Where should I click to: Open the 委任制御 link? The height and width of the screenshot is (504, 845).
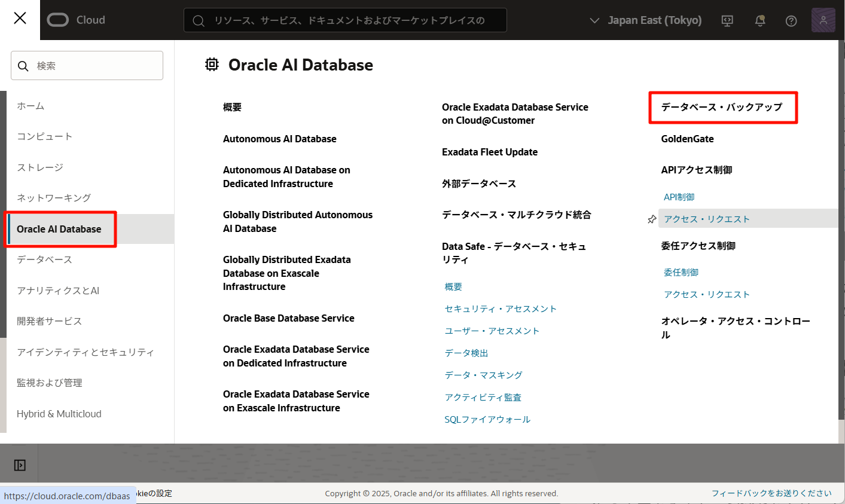pos(681,273)
